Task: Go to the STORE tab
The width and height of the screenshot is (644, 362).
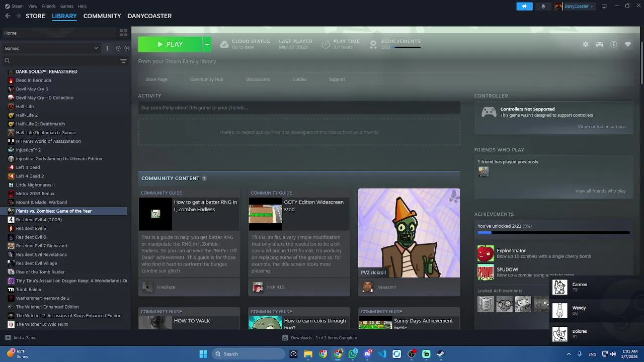Action: click(35, 16)
